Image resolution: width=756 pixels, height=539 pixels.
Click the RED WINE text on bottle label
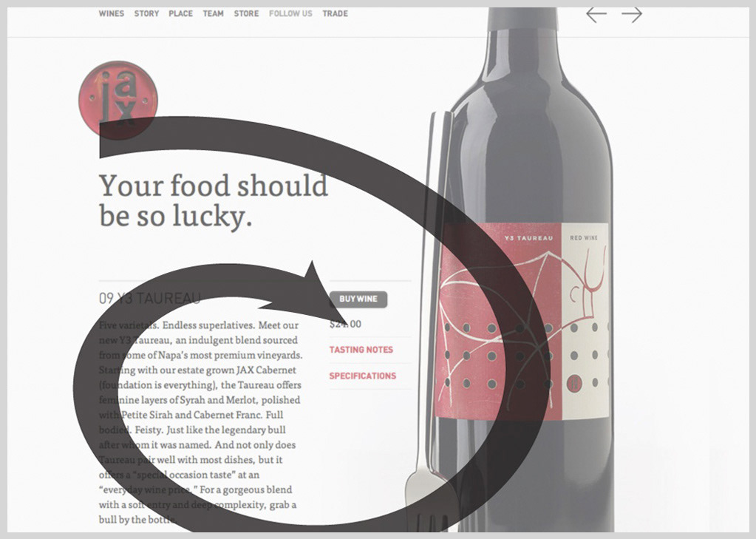[583, 238]
